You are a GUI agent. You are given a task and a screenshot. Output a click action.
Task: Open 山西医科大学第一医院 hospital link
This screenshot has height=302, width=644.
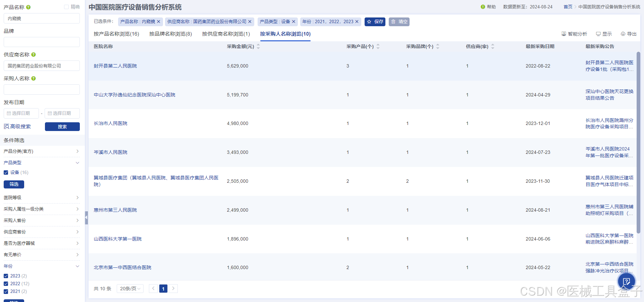(x=118, y=239)
